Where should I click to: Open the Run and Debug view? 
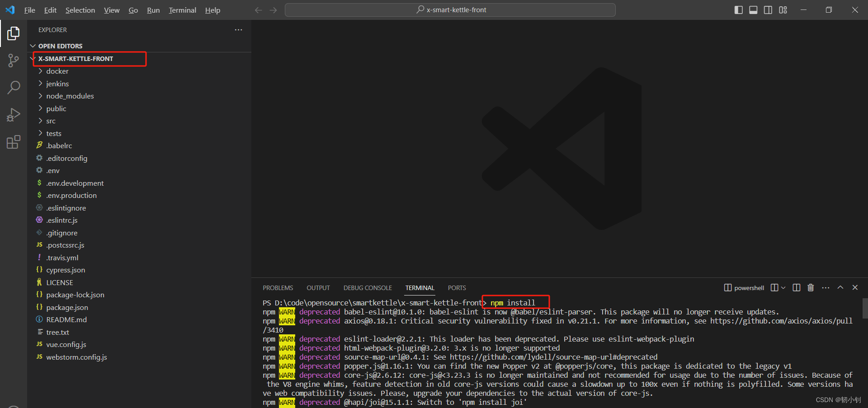pos(14,115)
